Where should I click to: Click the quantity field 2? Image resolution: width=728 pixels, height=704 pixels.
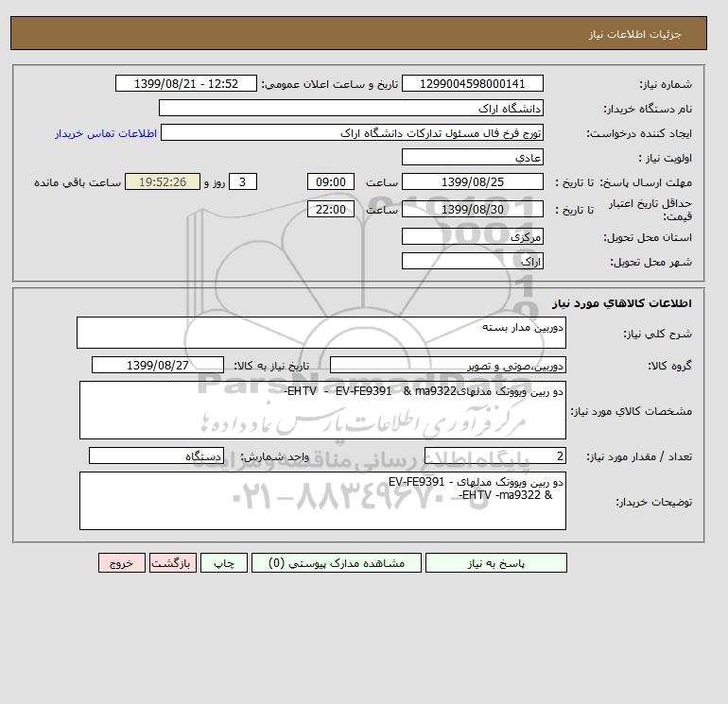click(494, 455)
